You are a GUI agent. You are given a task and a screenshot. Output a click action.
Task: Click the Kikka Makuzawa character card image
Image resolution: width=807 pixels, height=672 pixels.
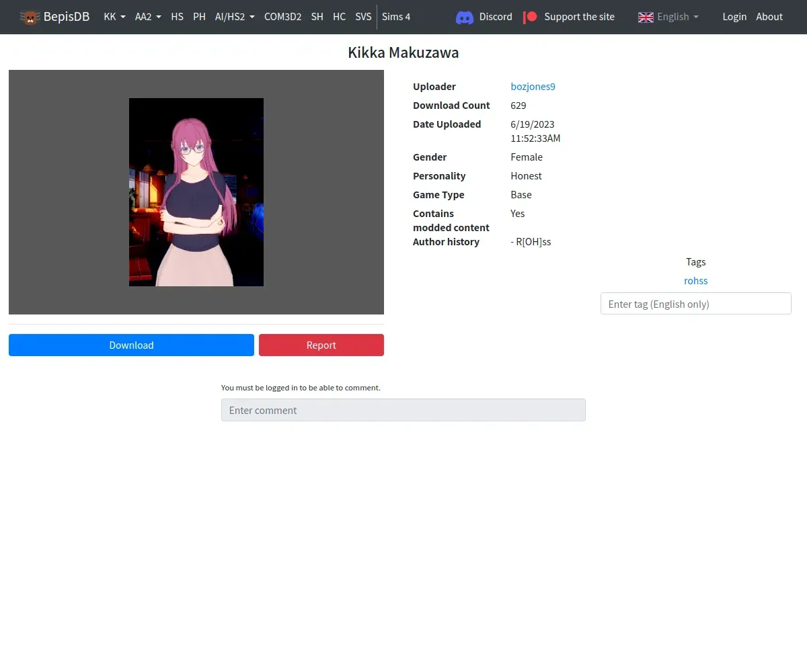click(196, 192)
